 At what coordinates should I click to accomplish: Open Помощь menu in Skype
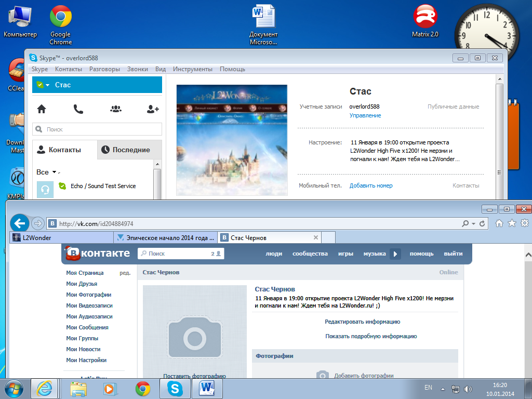coord(232,69)
